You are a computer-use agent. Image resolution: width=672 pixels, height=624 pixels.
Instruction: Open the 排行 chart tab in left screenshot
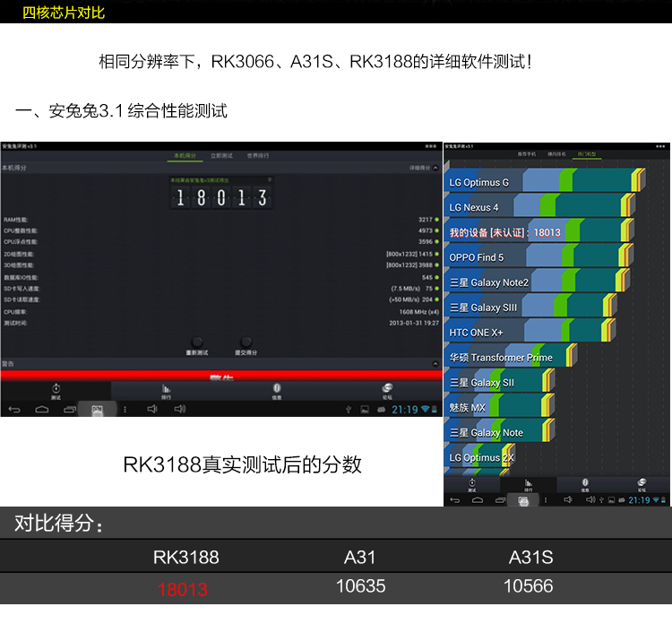[167, 391]
